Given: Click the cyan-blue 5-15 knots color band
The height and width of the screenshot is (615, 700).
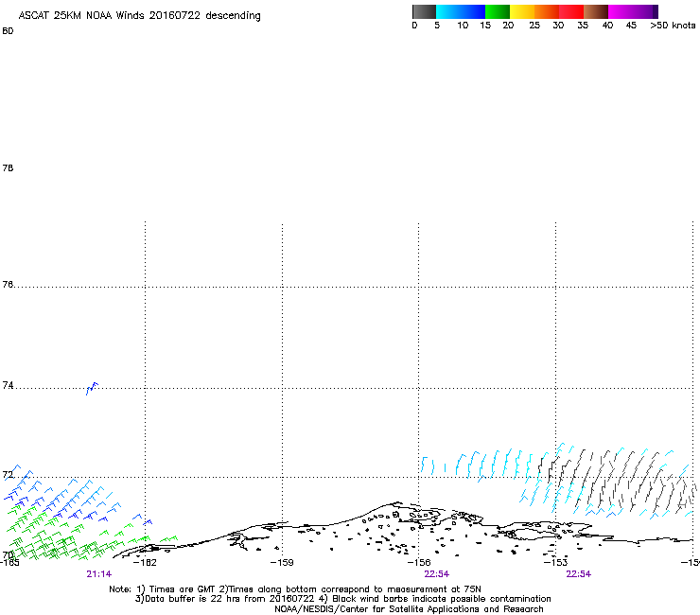Looking at the screenshot, I should click(x=461, y=11).
